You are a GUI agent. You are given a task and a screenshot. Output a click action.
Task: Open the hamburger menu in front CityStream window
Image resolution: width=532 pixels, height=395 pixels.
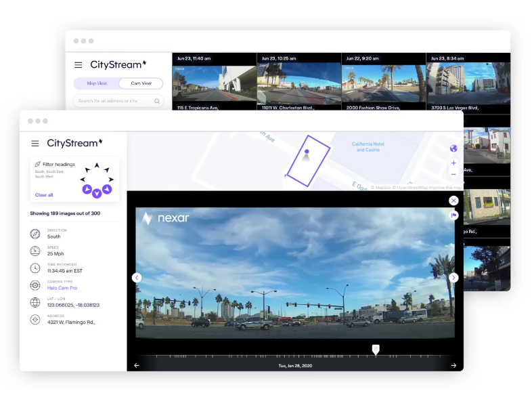pos(35,144)
